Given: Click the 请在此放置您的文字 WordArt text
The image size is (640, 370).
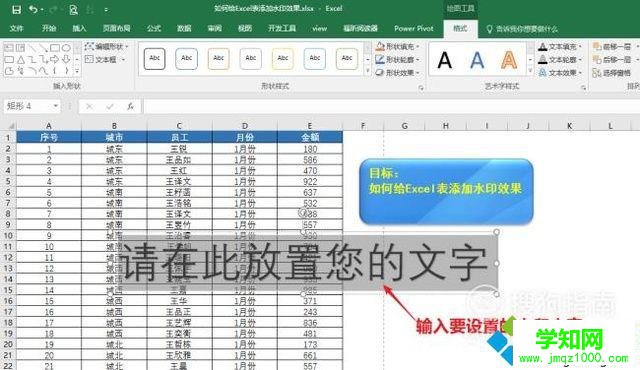Looking at the screenshot, I should pyautogui.click(x=304, y=263).
